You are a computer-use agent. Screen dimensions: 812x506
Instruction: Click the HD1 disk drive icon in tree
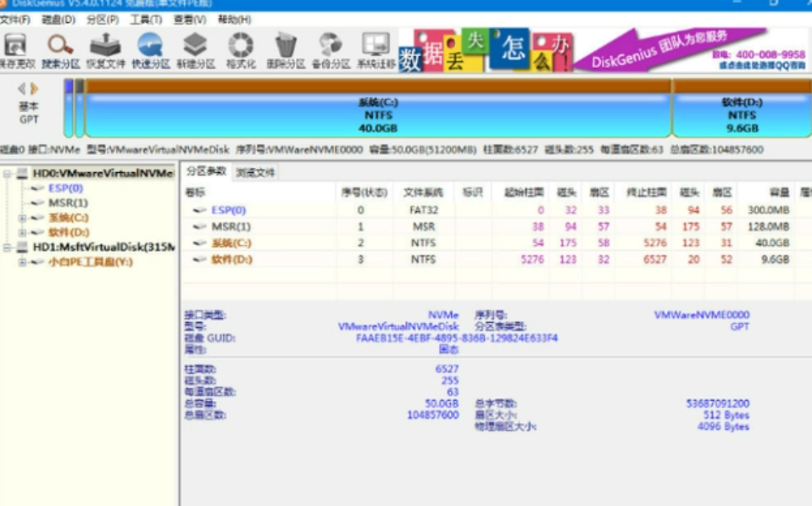click(x=22, y=247)
